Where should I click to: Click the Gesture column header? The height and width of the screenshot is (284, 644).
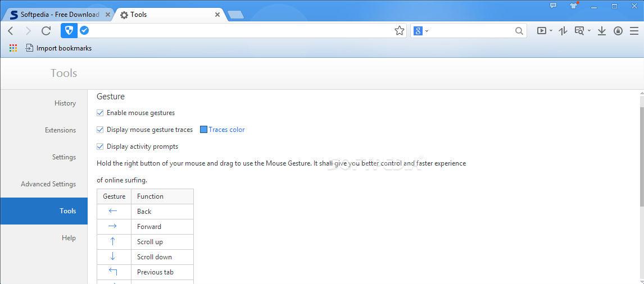(114, 196)
